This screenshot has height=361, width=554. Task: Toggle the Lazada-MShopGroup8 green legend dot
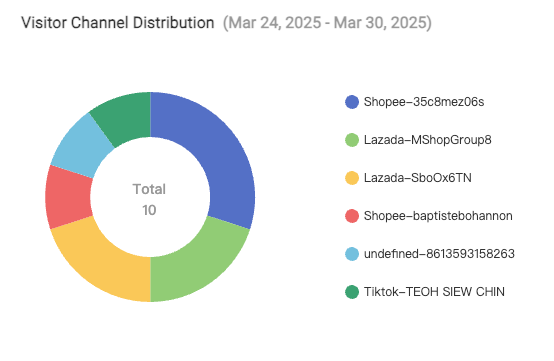[x=352, y=140]
